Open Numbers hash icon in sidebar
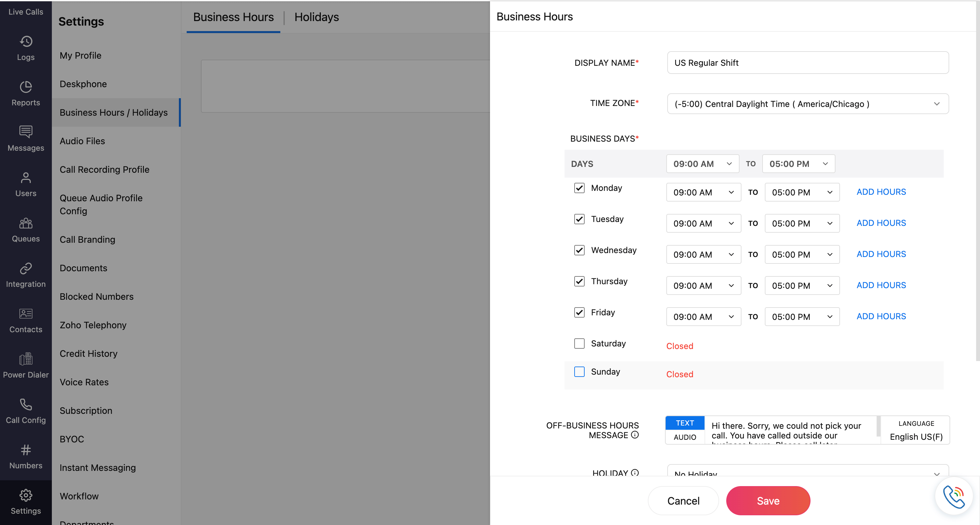The image size is (980, 525). [26, 450]
